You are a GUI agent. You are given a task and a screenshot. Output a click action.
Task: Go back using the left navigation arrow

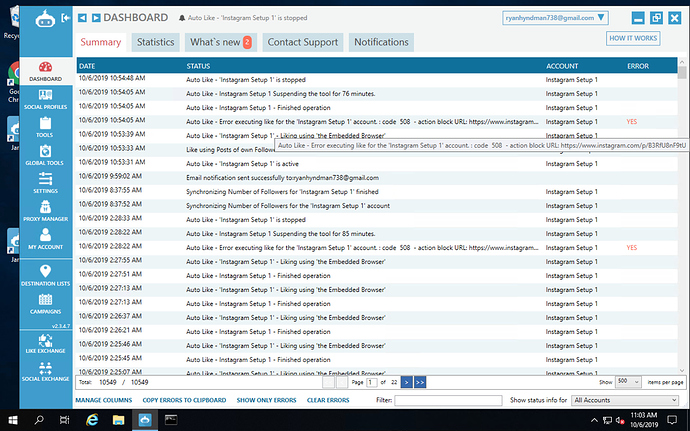[x=82, y=18]
